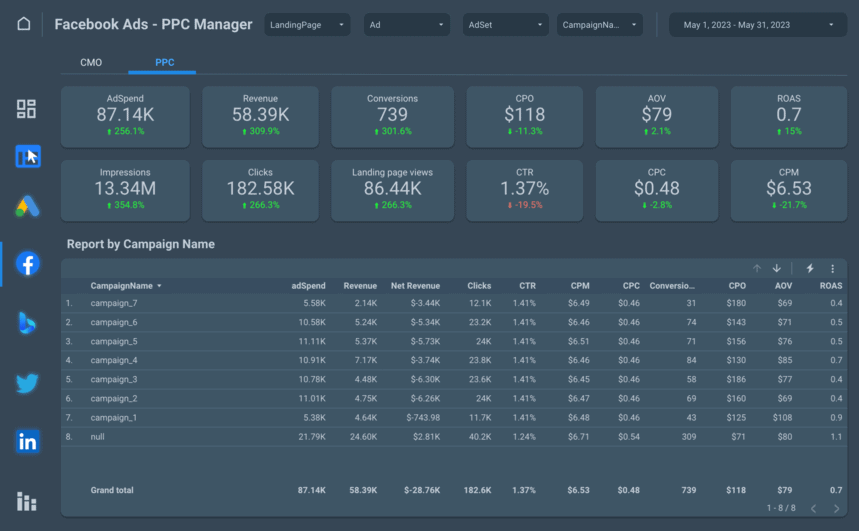
Task: Click the $108 AOV cell
Action: tap(782, 418)
